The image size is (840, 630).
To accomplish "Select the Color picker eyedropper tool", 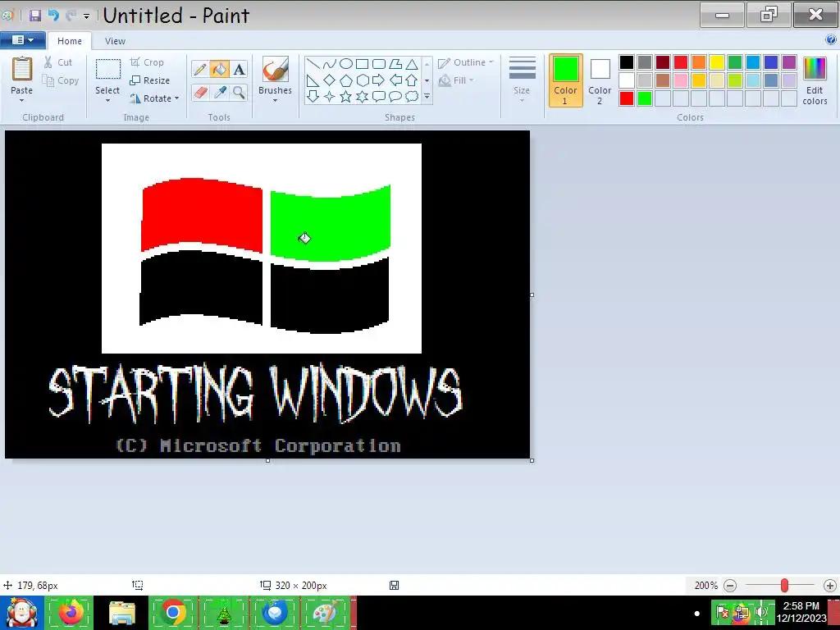I will tap(220, 92).
